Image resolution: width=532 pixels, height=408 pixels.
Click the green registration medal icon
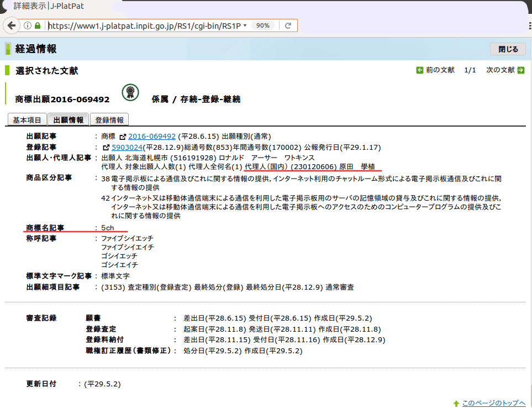click(130, 92)
